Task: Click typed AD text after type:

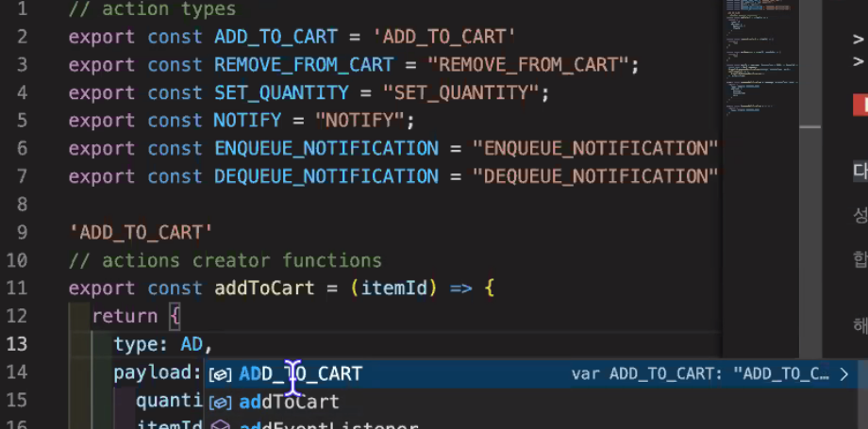Action: pyautogui.click(x=192, y=344)
